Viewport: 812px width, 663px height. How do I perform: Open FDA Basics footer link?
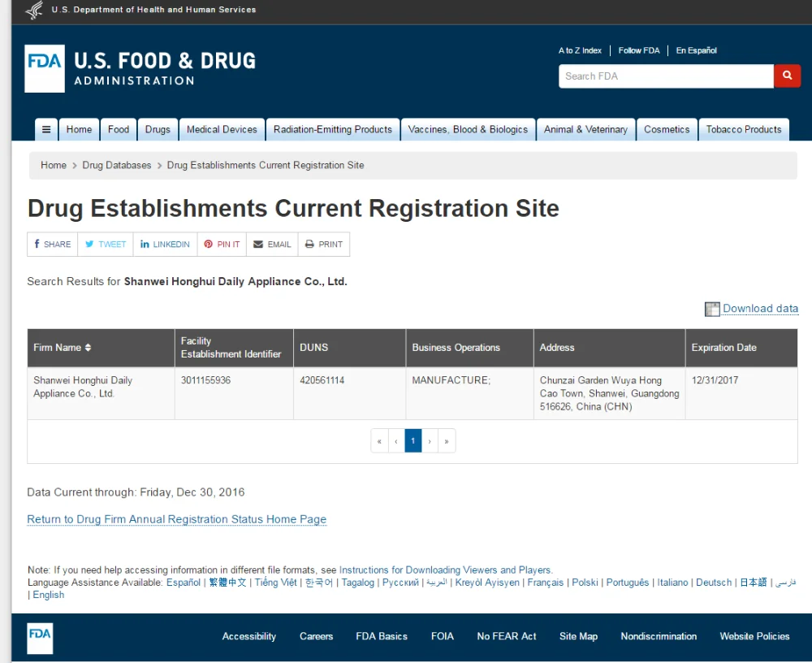(382, 636)
